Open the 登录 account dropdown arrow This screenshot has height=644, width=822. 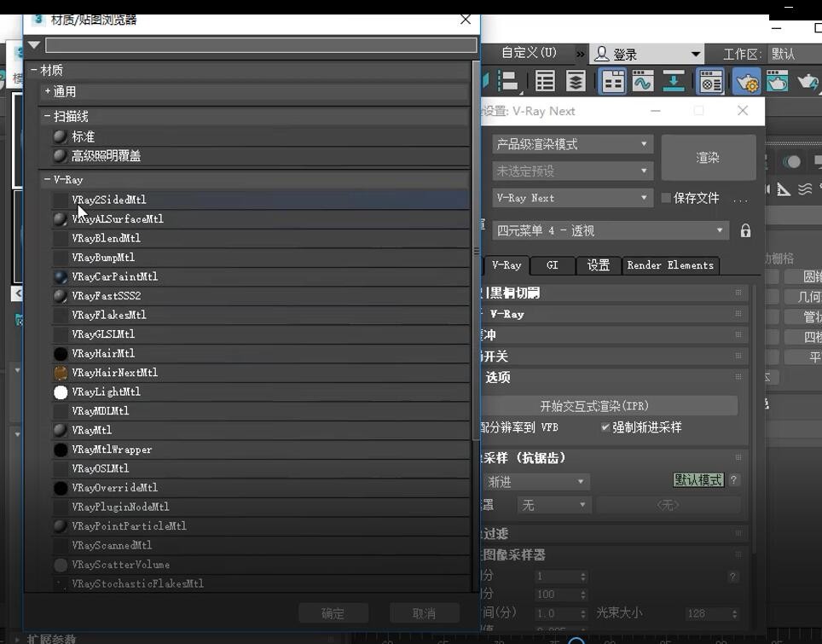[695, 54]
